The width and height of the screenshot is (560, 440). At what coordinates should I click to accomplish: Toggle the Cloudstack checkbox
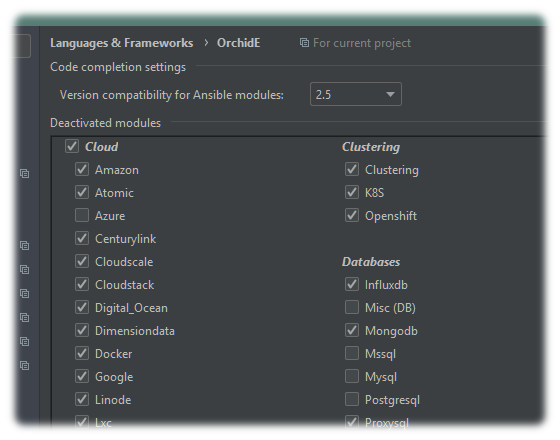tap(82, 285)
